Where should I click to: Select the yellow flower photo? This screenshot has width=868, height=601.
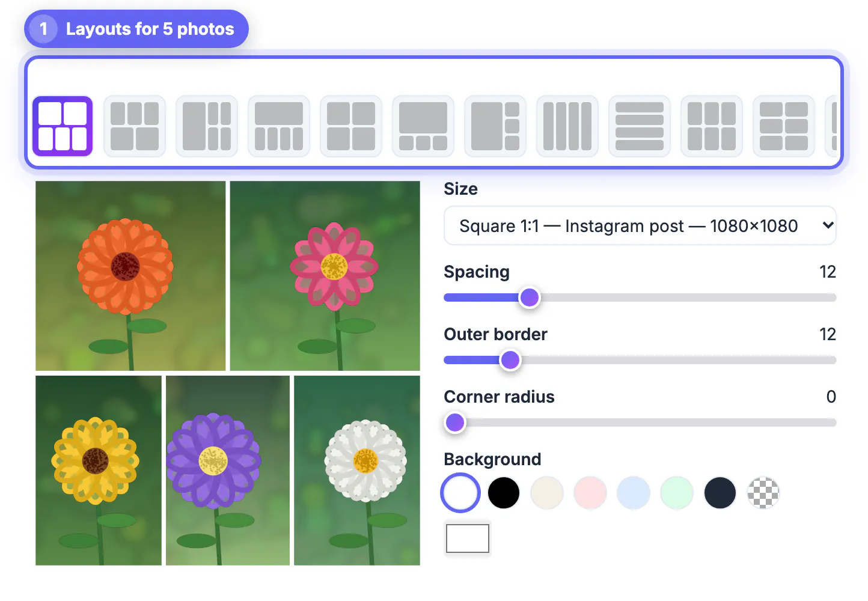point(99,471)
